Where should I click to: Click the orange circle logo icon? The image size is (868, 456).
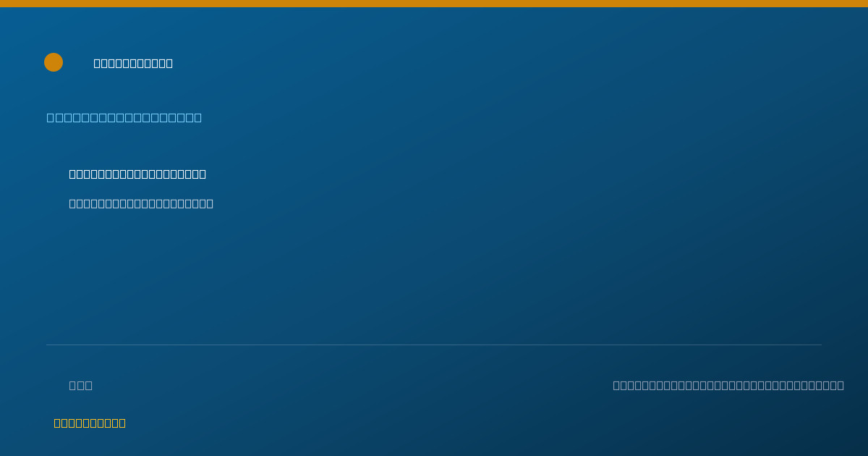[x=54, y=62]
